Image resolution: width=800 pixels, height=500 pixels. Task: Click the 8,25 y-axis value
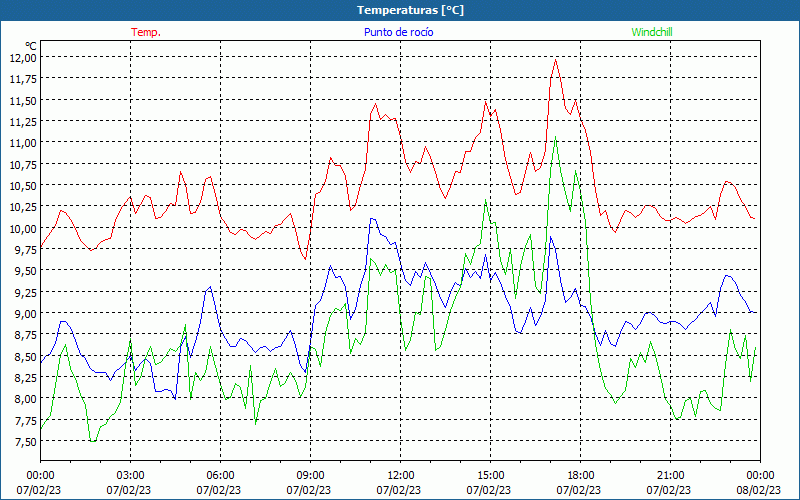pyautogui.click(x=26, y=377)
